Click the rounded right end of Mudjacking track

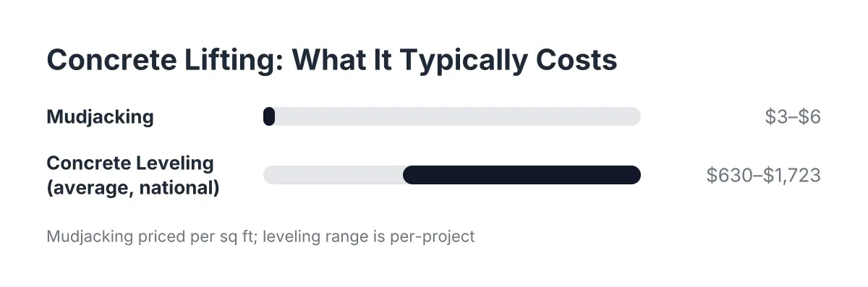coord(634,116)
